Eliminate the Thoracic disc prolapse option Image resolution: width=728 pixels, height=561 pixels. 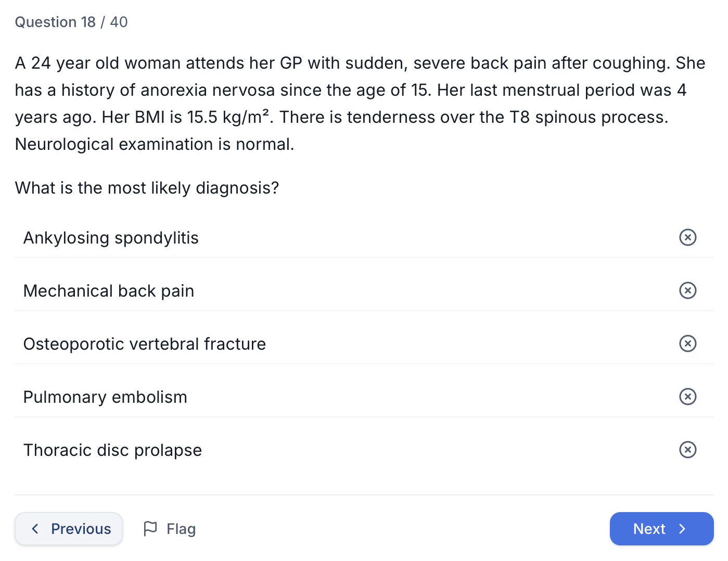(687, 450)
